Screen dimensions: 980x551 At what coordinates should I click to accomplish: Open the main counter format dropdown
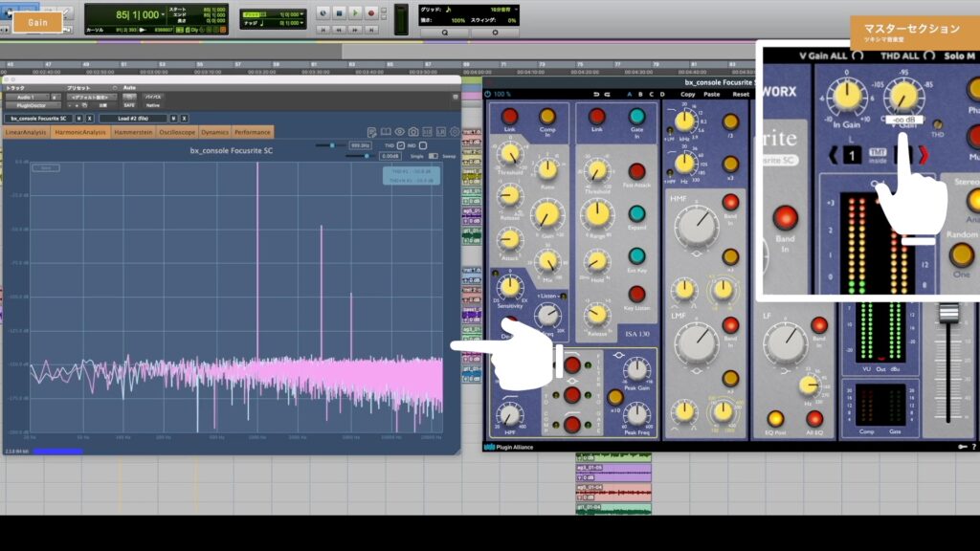(x=163, y=14)
